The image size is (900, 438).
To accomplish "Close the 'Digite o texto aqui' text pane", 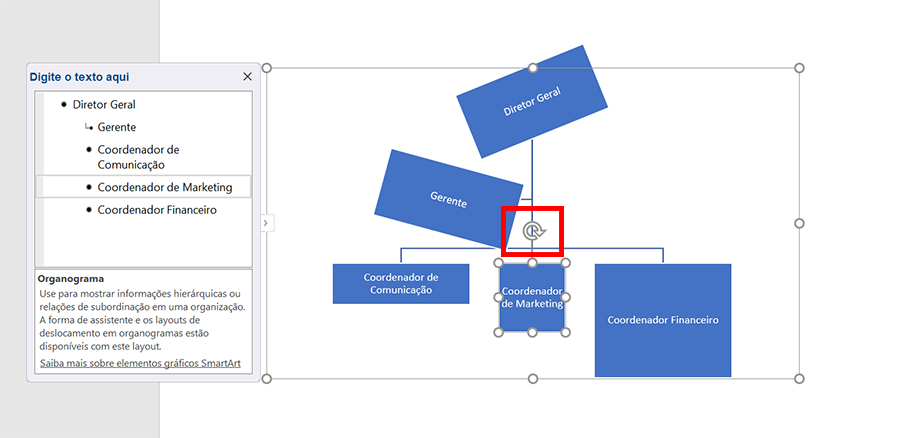I will coord(247,77).
